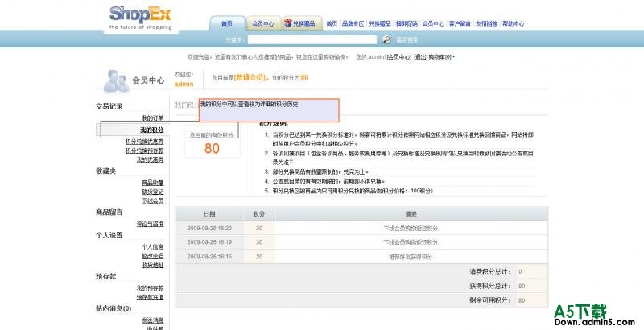
Task: Click 我的预存款 sidebar link
Action: (x=150, y=287)
